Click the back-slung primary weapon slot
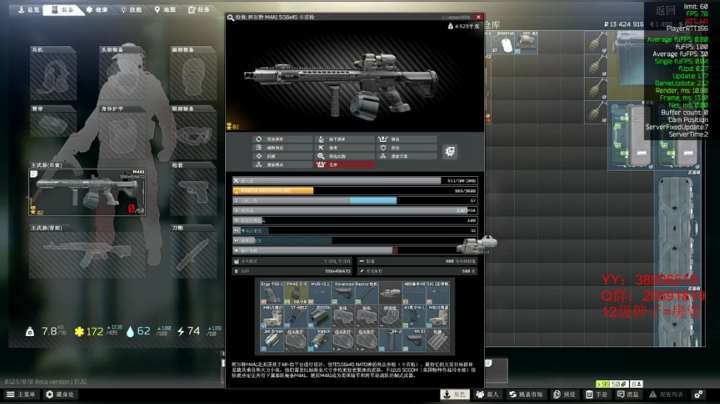720x404 pixels. [87, 252]
